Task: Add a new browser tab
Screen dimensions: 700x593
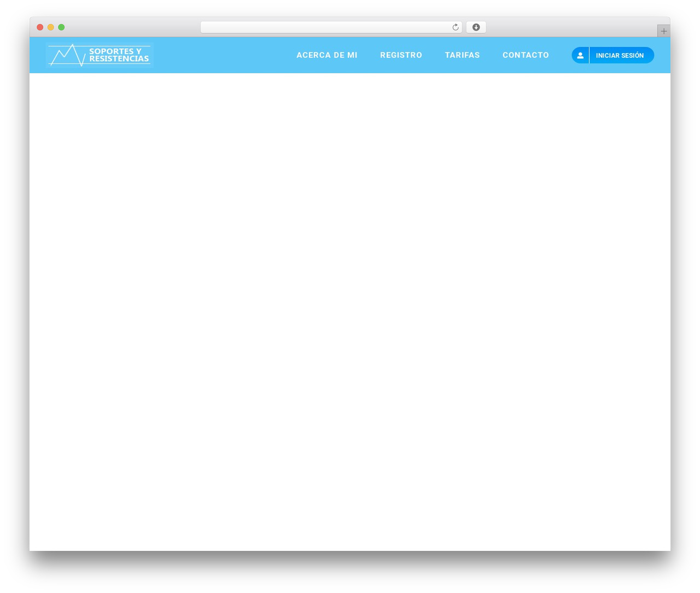Action: coord(663,31)
